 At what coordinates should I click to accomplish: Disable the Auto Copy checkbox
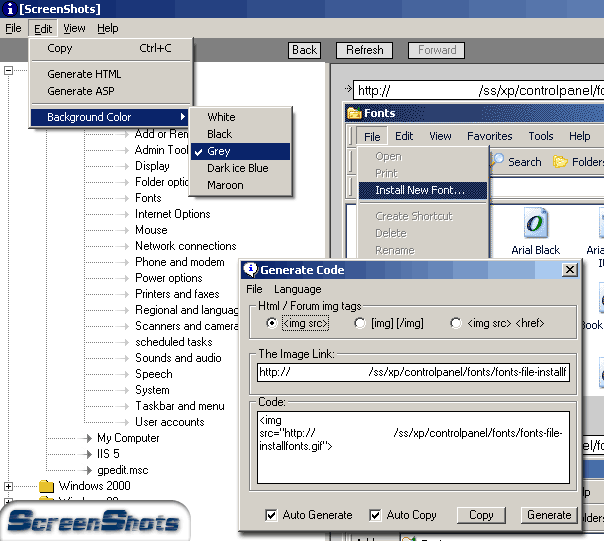point(375,515)
